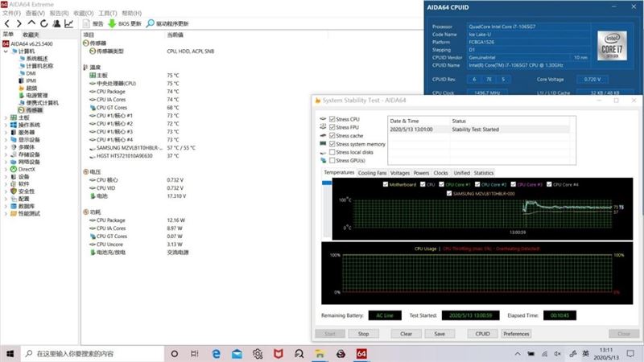Select 系统概述 in the tree
Screen dimensions: 644x362
coord(37,59)
